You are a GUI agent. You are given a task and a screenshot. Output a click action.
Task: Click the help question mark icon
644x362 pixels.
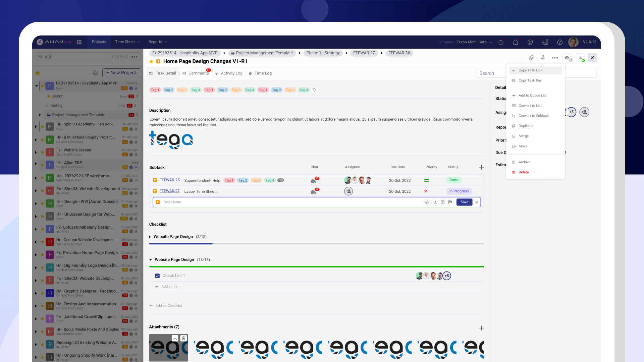(559, 42)
